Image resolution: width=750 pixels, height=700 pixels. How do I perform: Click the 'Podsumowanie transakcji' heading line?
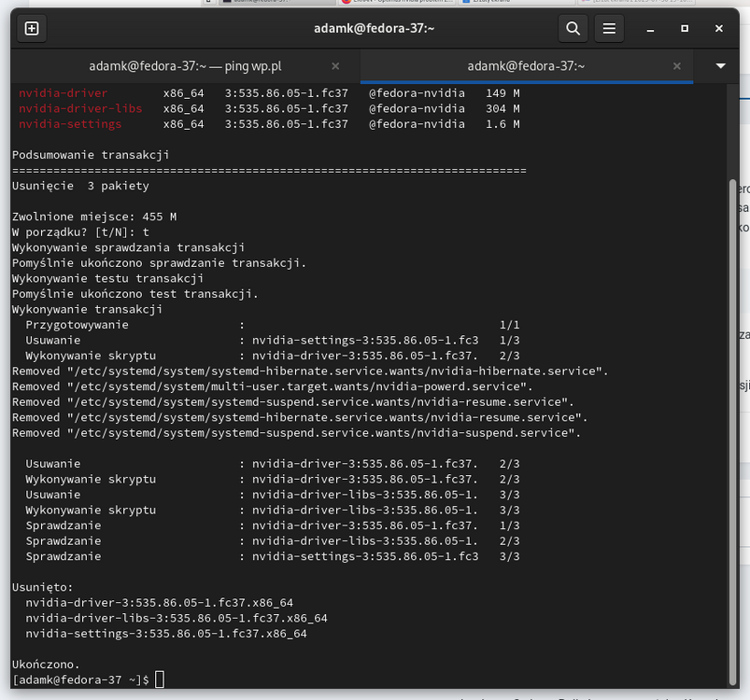tap(91, 155)
